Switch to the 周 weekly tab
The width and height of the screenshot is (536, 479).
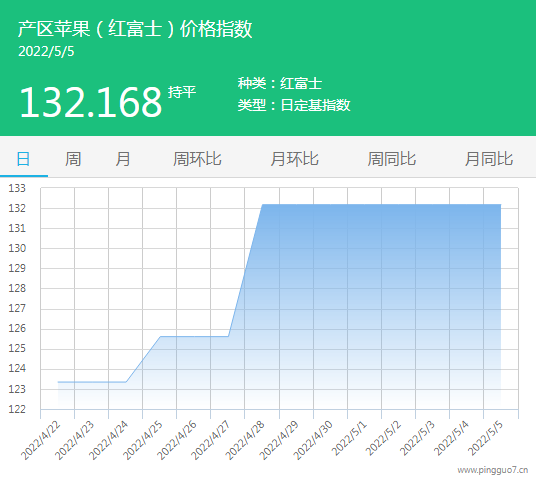(73, 159)
